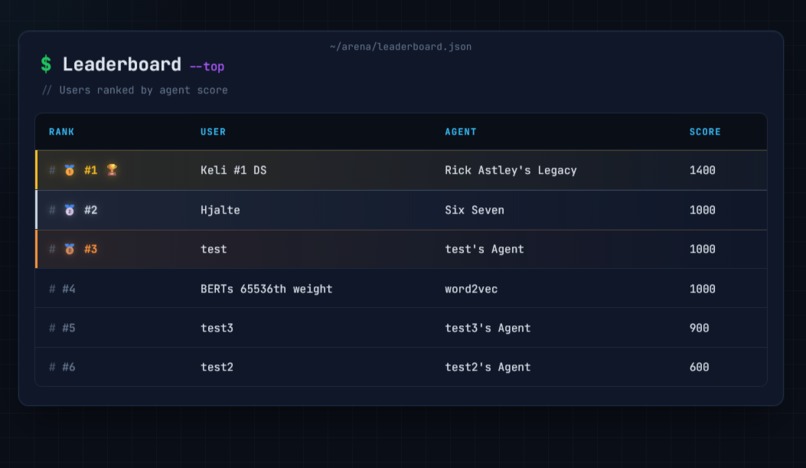The height and width of the screenshot is (468, 806).
Task: Click the USER column header
Action: (x=213, y=132)
